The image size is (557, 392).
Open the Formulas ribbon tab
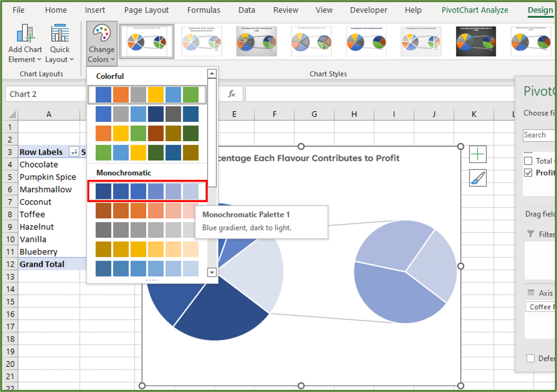click(x=203, y=10)
